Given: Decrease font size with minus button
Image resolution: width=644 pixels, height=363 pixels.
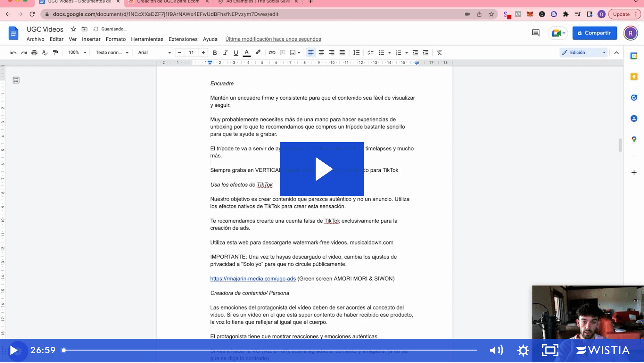Looking at the screenshot, I should coord(179,53).
